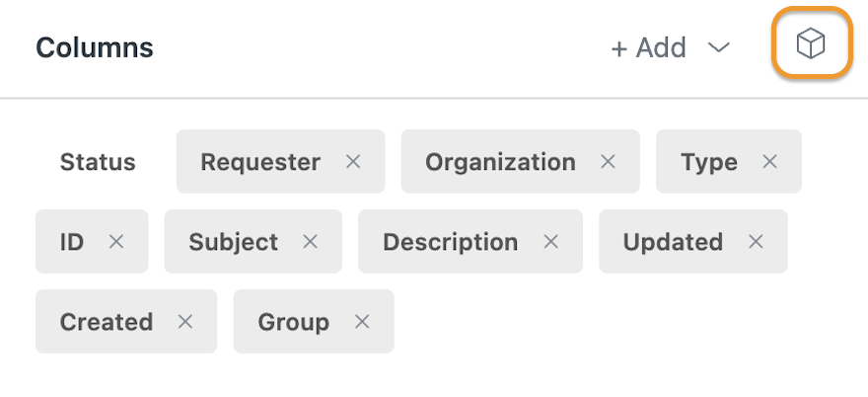Screen dimensions: 868x397
Task: Remove the Group column tag
Action: pos(362,322)
